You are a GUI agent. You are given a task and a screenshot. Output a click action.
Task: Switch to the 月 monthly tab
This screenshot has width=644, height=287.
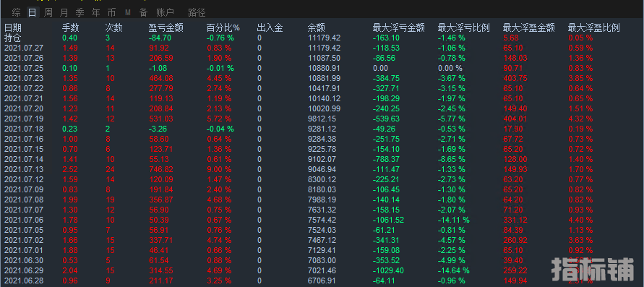tap(64, 12)
